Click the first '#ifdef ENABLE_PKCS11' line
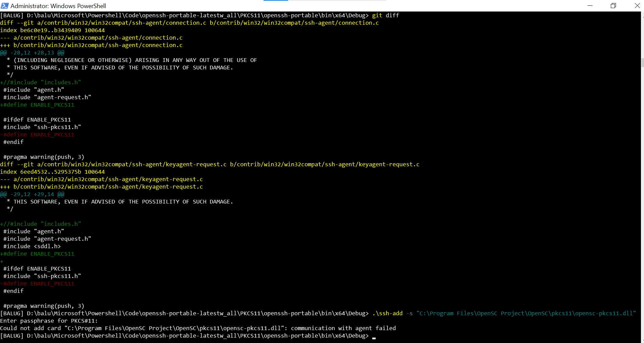Screen dimensions: 644x343 (37, 120)
